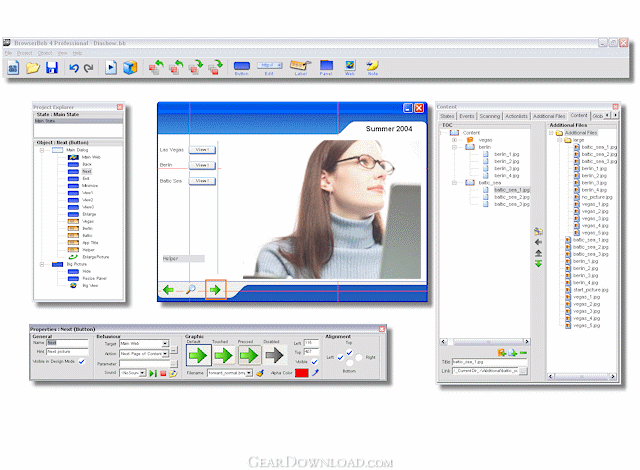This screenshot has height=470, width=640.
Task: Collapse Big Picture in Project Explorer
Action: click(x=42, y=264)
